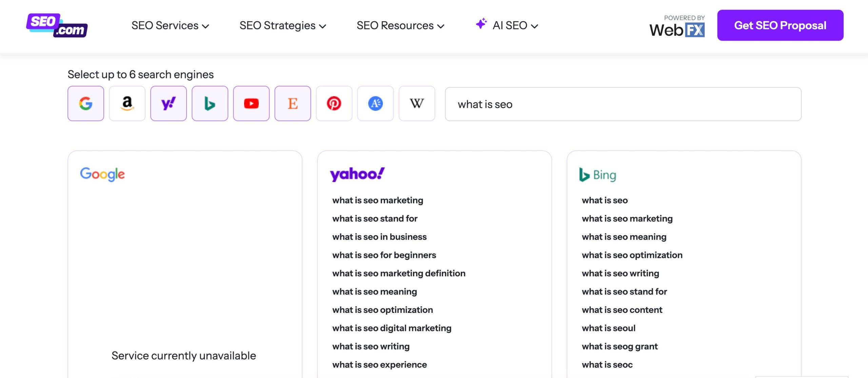Select Yahoo's 'what is seo optimization'
Viewport: 868px width, 378px height.
point(382,310)
